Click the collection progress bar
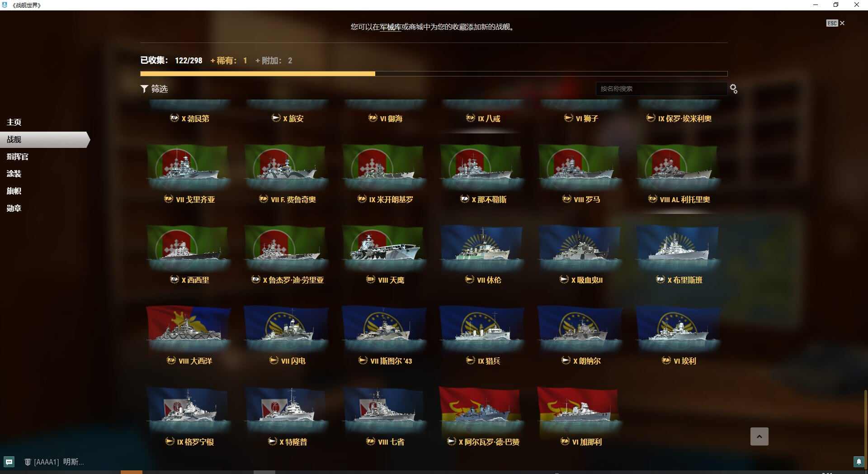868x474 pixels. (x=434, y=74)
